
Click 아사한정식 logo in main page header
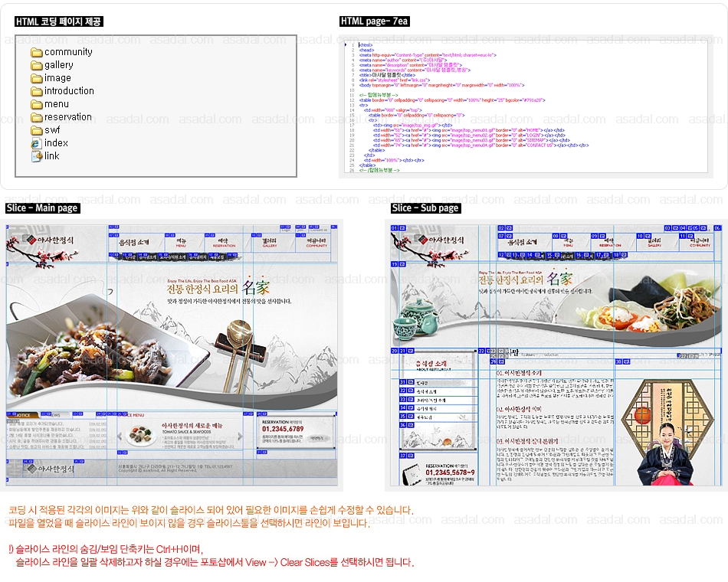[x=50, y=240]
